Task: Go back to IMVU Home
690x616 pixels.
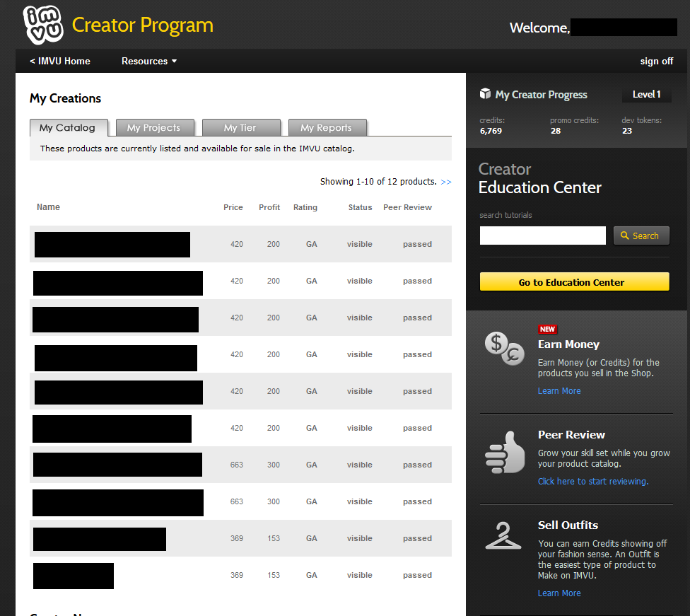Action: (60, 62)
